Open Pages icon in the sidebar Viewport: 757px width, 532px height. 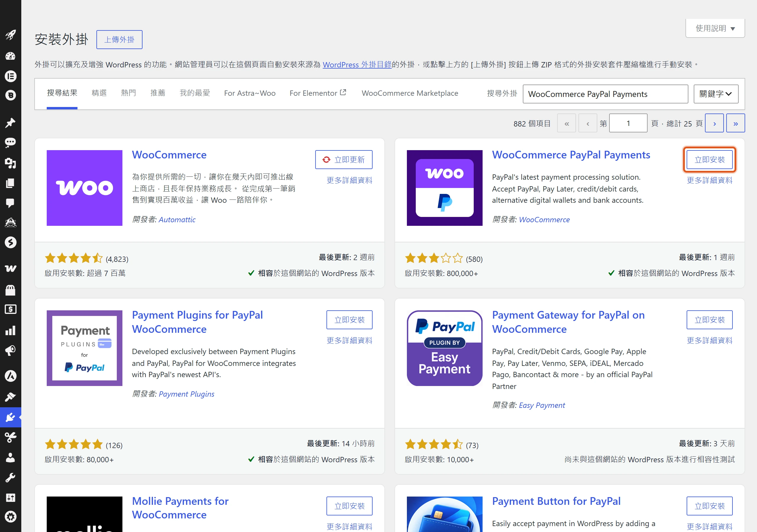11,183
